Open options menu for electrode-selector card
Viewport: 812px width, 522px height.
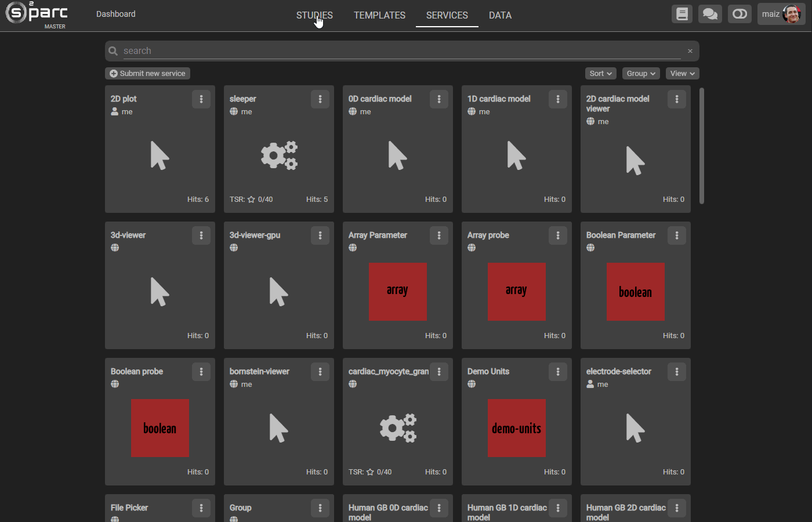pos(677,372)
